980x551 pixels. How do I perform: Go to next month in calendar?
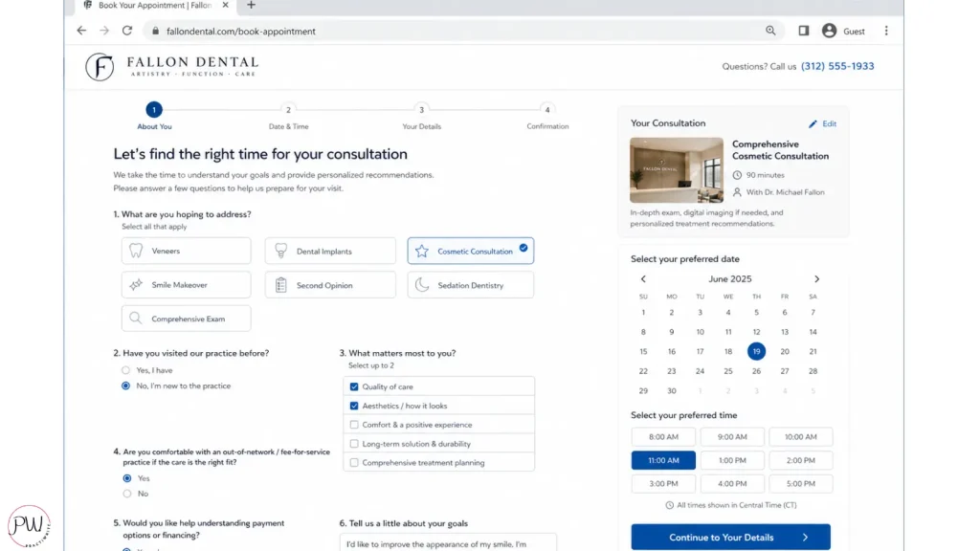[816, 279]
